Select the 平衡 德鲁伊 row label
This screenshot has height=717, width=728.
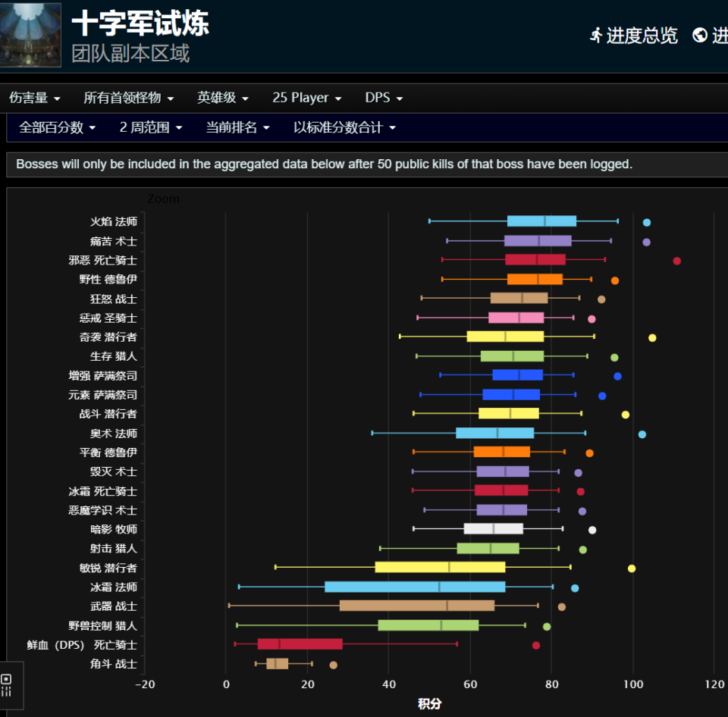click(108, 452)
